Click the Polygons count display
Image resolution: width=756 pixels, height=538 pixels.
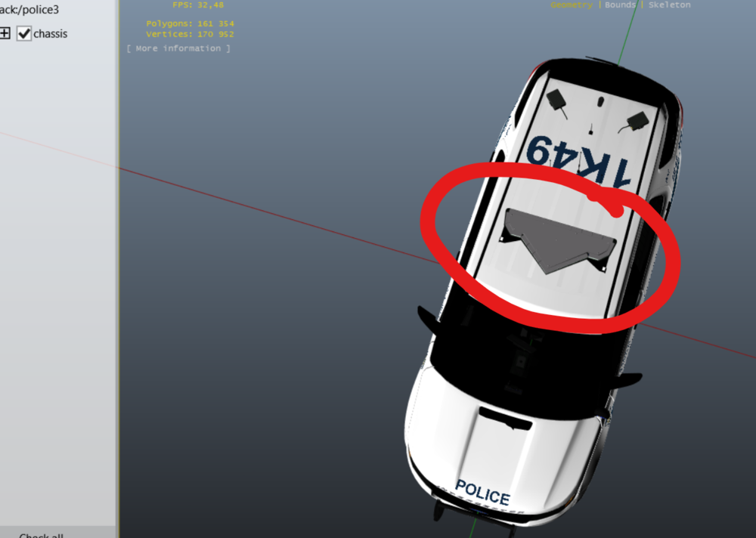pyautogui.click(x=189, y=23)
